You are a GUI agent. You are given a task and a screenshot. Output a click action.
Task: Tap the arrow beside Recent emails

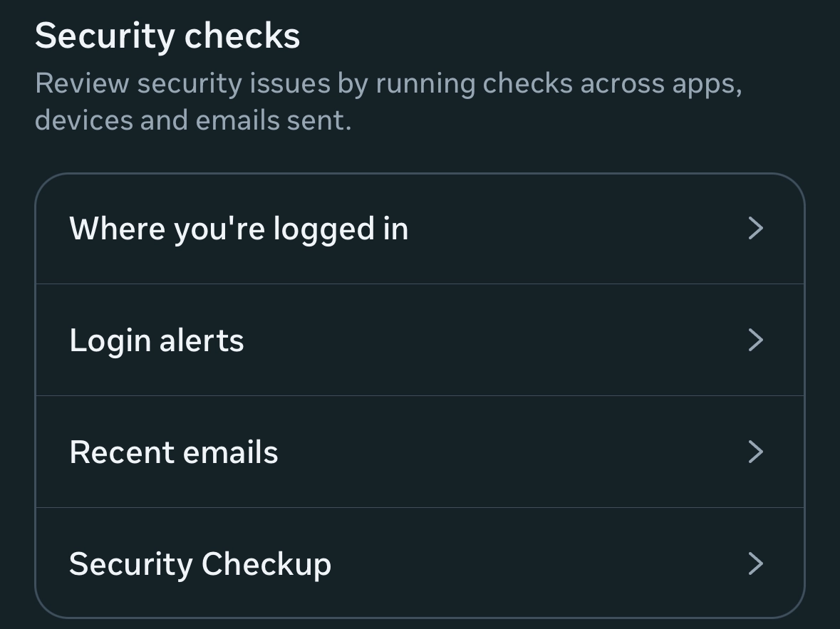pyautogui.click(x=755, y=452)
